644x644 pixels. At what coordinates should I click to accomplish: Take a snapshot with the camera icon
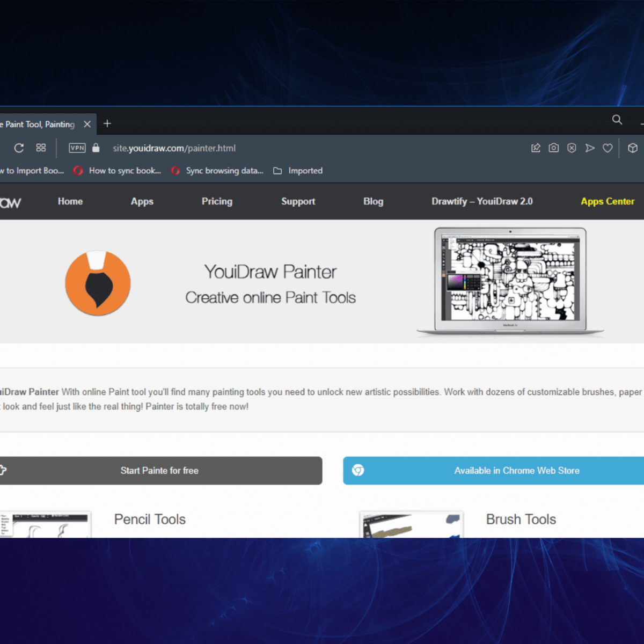[554, 148]
